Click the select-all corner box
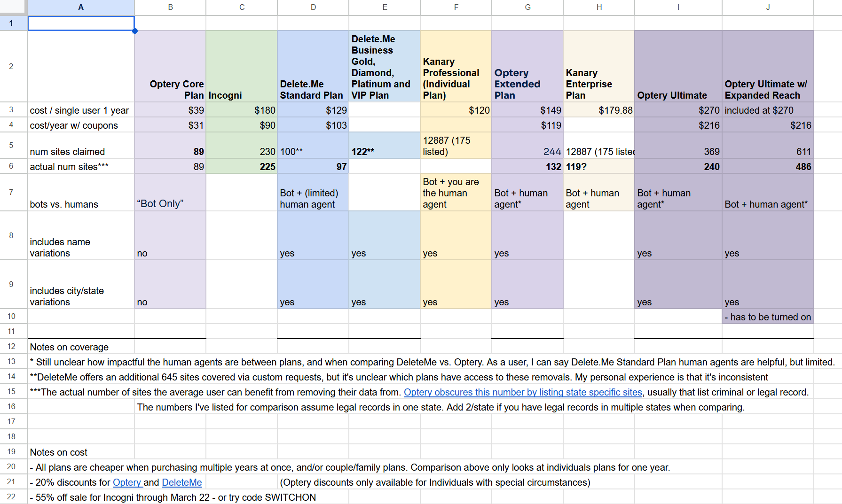The height and width of the screenshot is (504, 842). (x=13, y=7)
